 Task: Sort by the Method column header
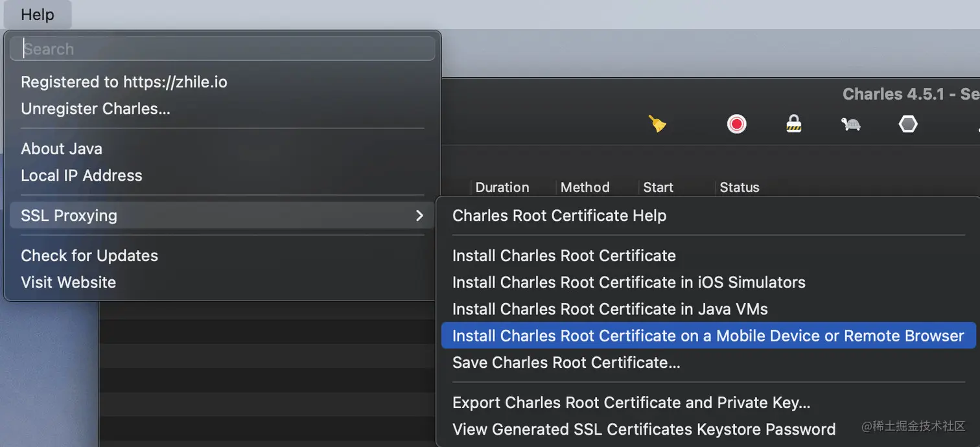coord(585,187)
